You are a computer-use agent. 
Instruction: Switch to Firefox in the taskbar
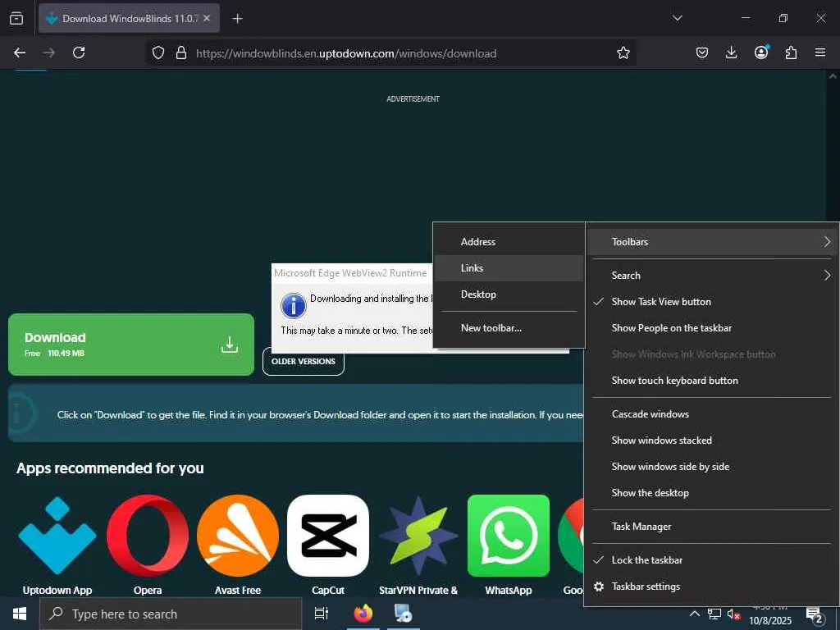[x=363, y=614]
